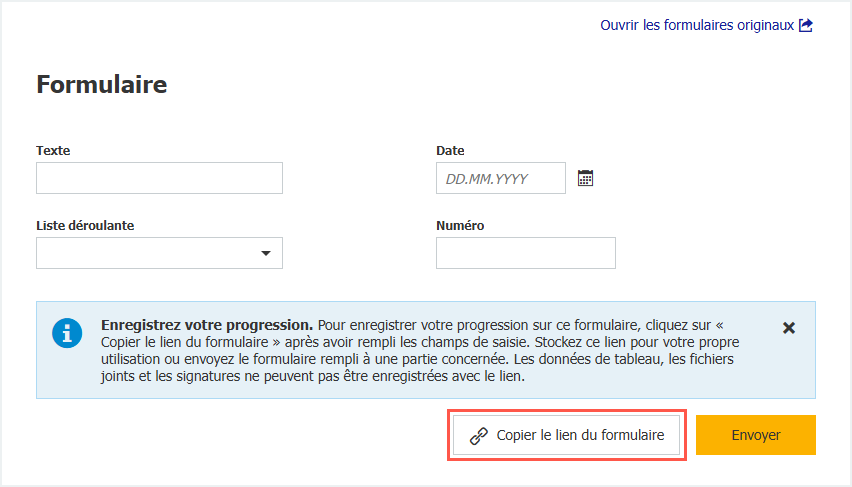Select the Numéro input field

click(x=525, y=253)
